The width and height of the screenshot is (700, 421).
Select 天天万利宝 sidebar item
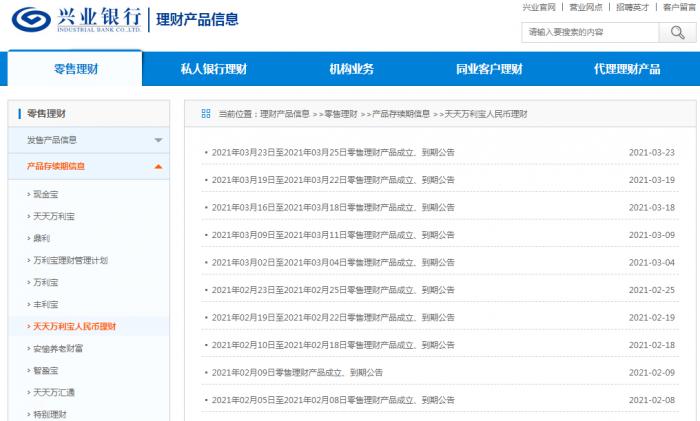click(54, 215)
